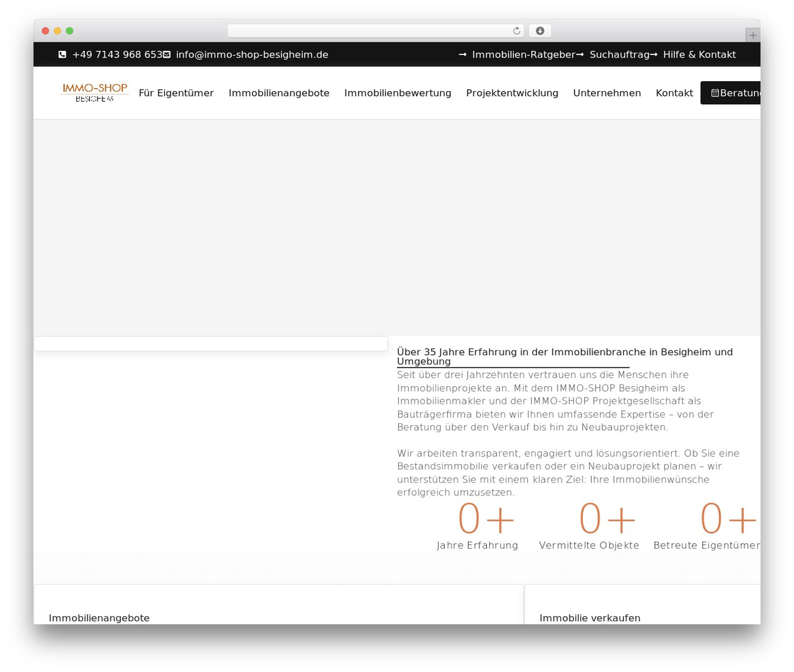Click the IMMO-SHOP Besigheim logo

pyautogui.click(x=95, y=92)
